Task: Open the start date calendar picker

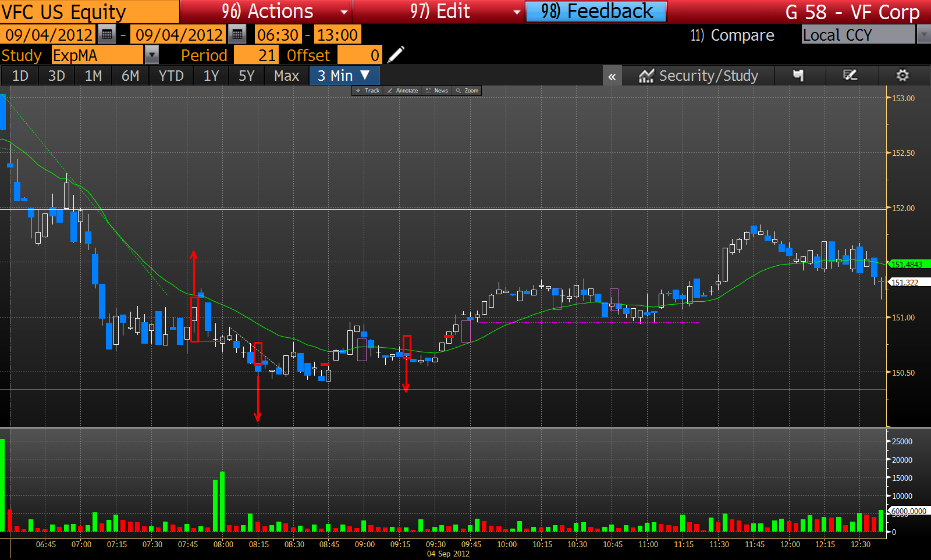Action: pos(106,35)
